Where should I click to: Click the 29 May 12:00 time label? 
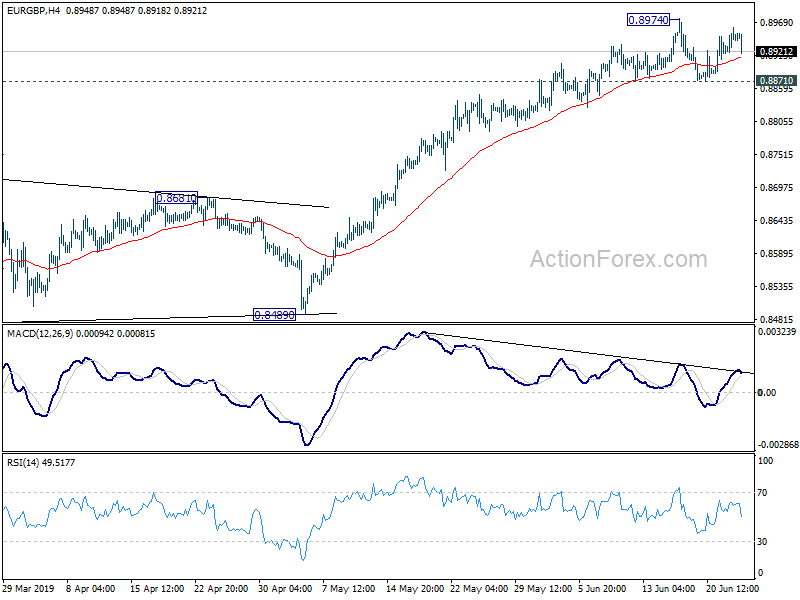(x=543, y=588)
